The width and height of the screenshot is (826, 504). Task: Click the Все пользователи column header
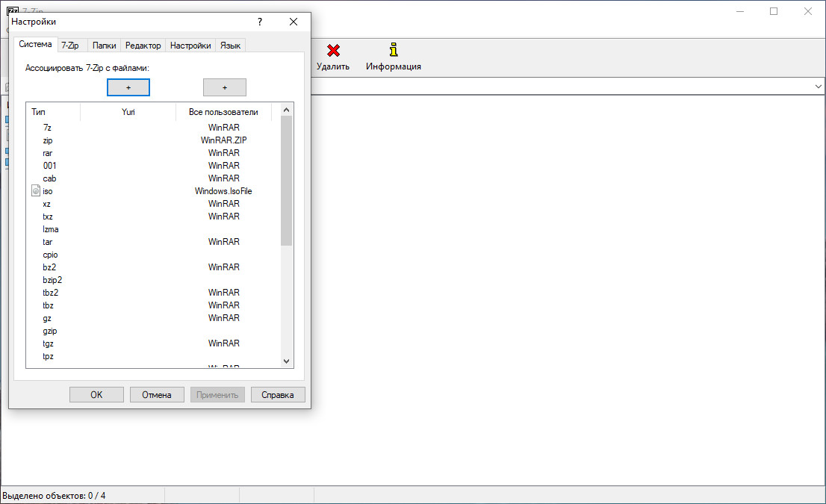tap(223, 112)
